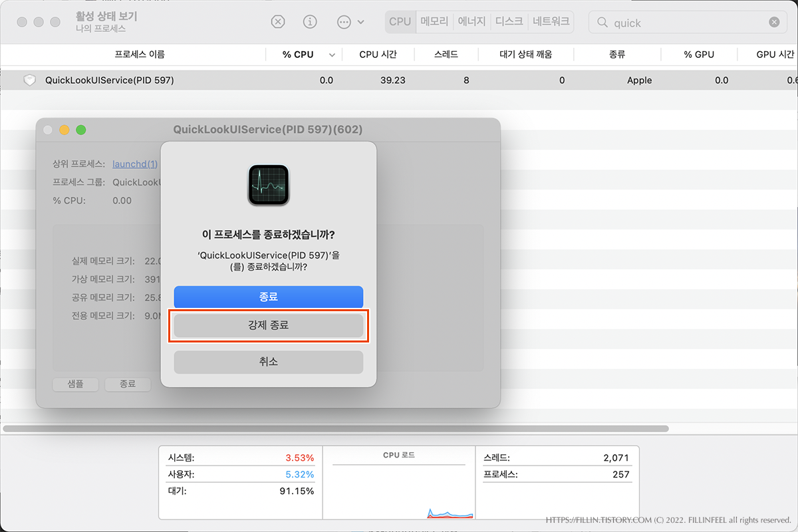Open the launchd(1) parent process link
The width and height of the screenshot is (798, 532).
pos(135,164)
